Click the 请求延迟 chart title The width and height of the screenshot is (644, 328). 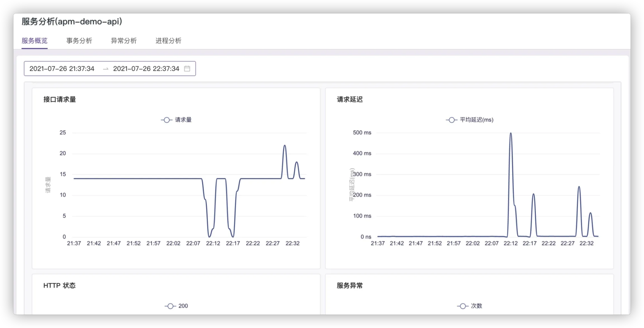350,99
